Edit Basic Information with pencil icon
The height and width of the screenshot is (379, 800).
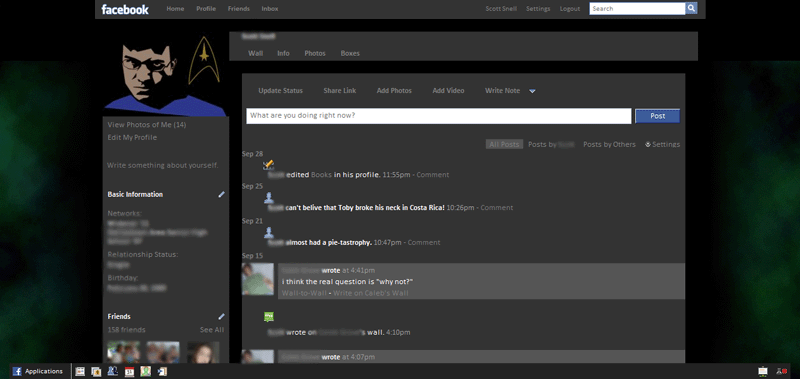point(221,194)
